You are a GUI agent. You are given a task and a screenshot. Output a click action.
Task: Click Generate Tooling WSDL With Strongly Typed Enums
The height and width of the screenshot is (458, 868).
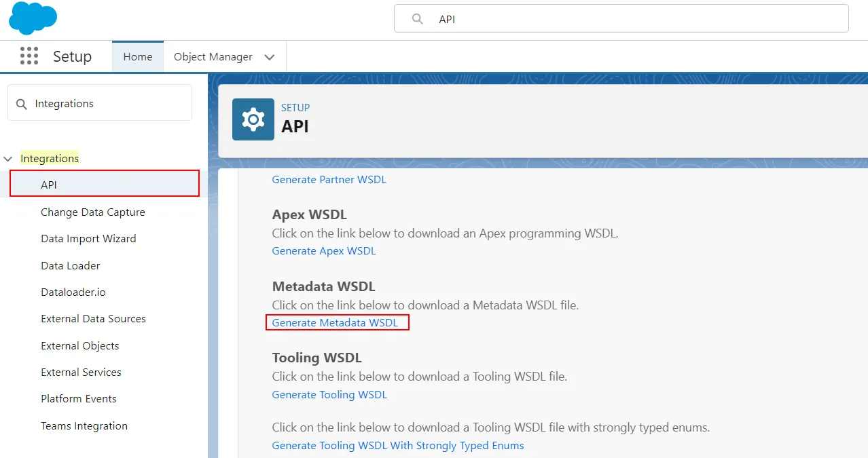[x=398, y=445]
